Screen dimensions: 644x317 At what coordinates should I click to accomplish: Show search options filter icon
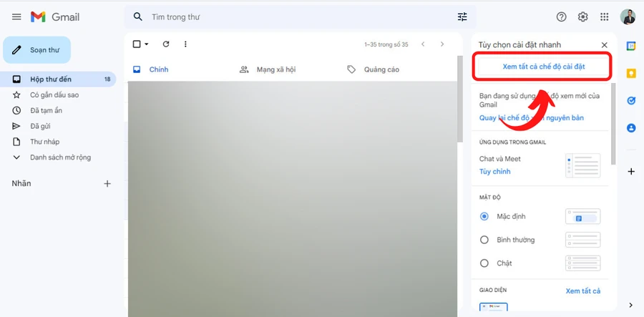point(462,17)
